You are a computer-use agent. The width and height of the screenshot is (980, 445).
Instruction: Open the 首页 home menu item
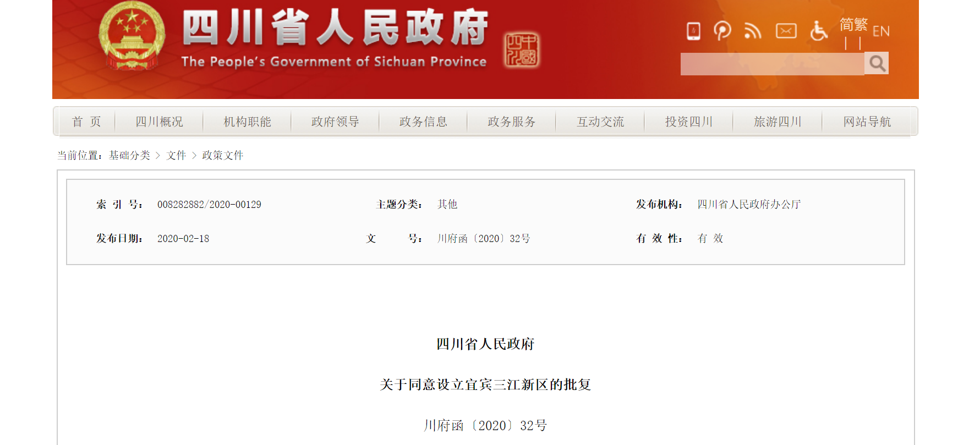coord(86,122)
